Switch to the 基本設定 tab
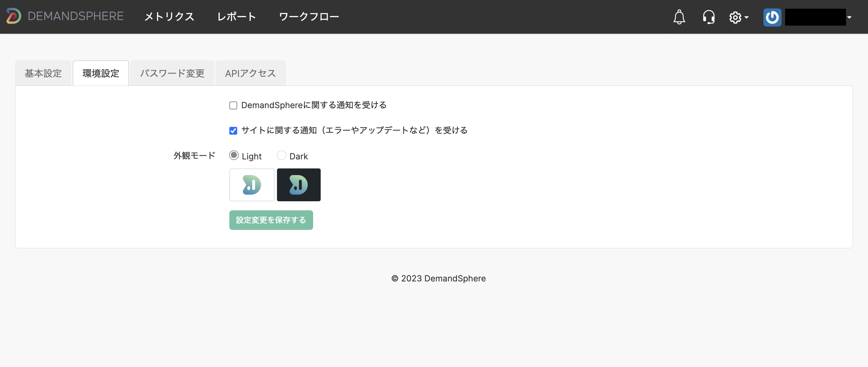Viewport: 868px width, 367px height. click(43, 73)
